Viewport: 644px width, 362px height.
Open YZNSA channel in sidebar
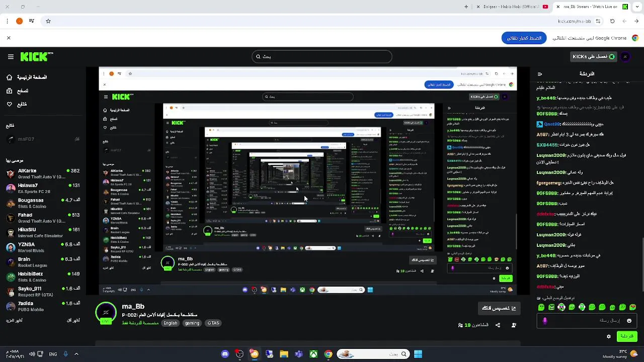tap(42, 247)
